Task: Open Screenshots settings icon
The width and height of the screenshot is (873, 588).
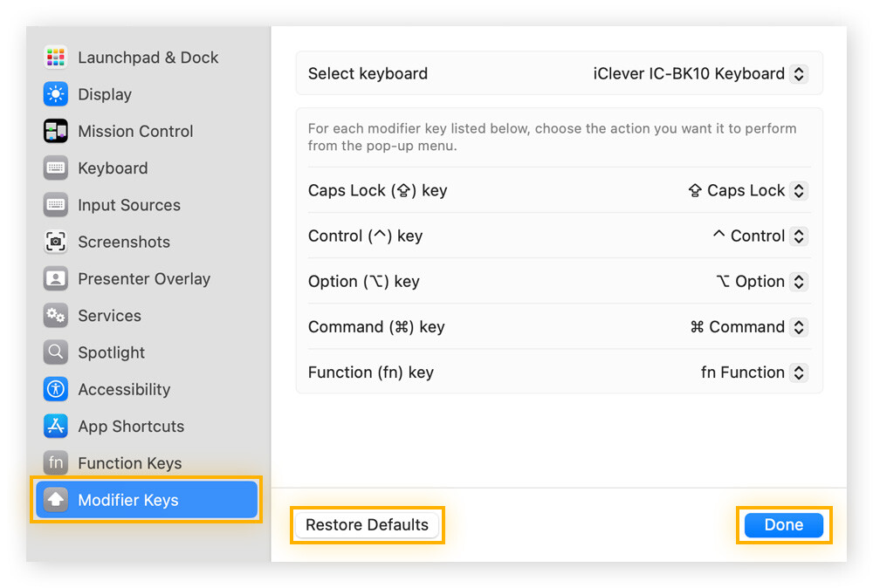Action: (55, 242)
